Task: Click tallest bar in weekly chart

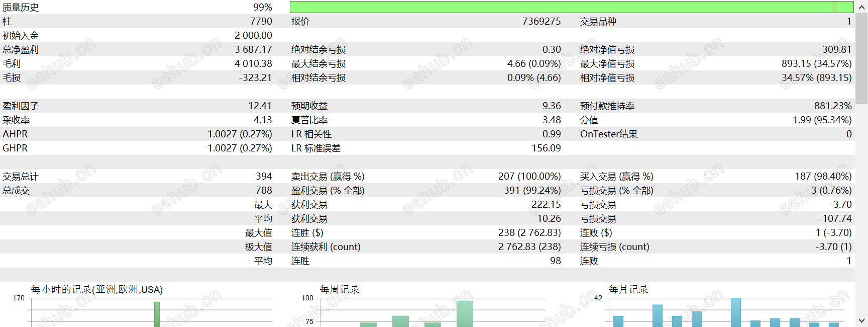Action: 465,314
